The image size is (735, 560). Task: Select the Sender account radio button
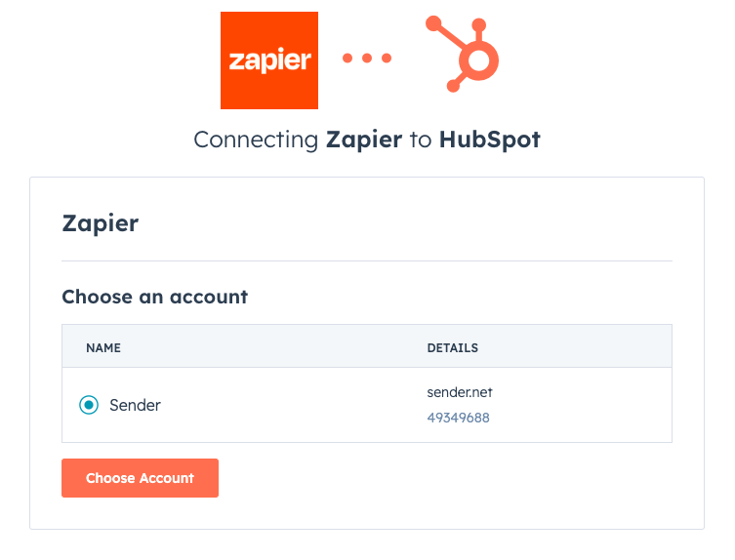(x=89, y=405)
